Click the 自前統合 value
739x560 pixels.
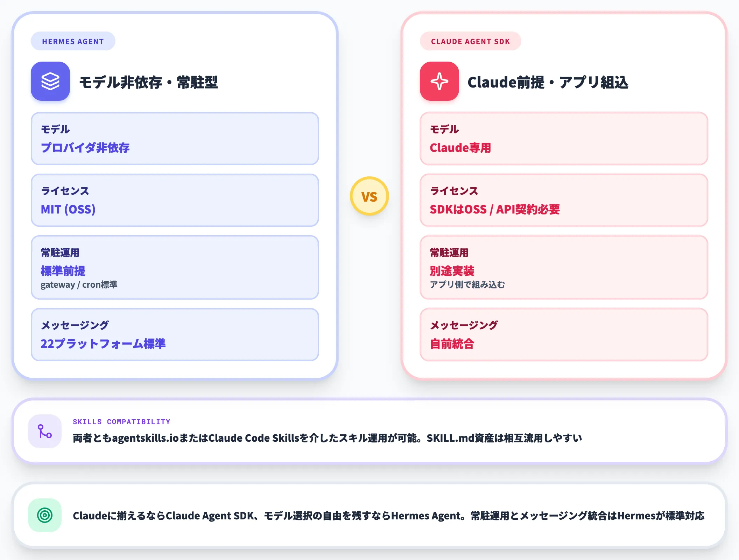pyautogui.click(x=452, y=344)
